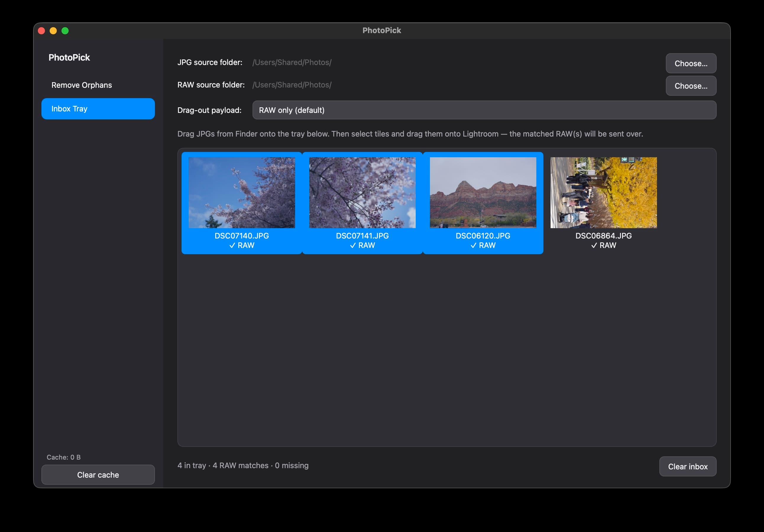Screen dimensions: 764x532
Task: Click the Cache: 0 B status label
Action: tap(63, 457)
